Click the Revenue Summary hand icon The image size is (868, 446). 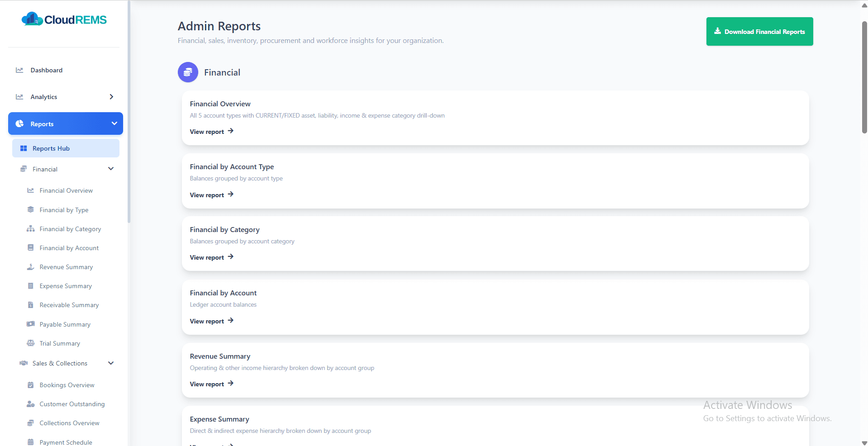pyautogui.click(x=30, y=267)
